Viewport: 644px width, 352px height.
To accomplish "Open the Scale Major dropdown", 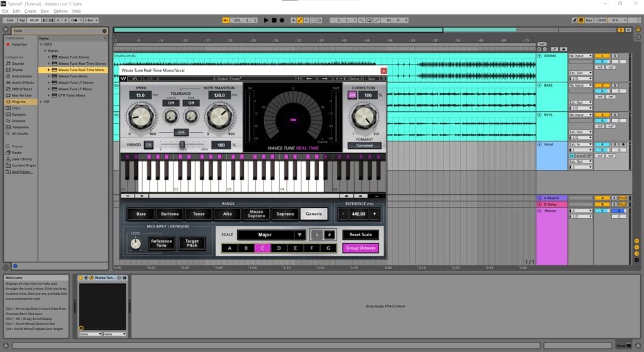I will (272, 234).
